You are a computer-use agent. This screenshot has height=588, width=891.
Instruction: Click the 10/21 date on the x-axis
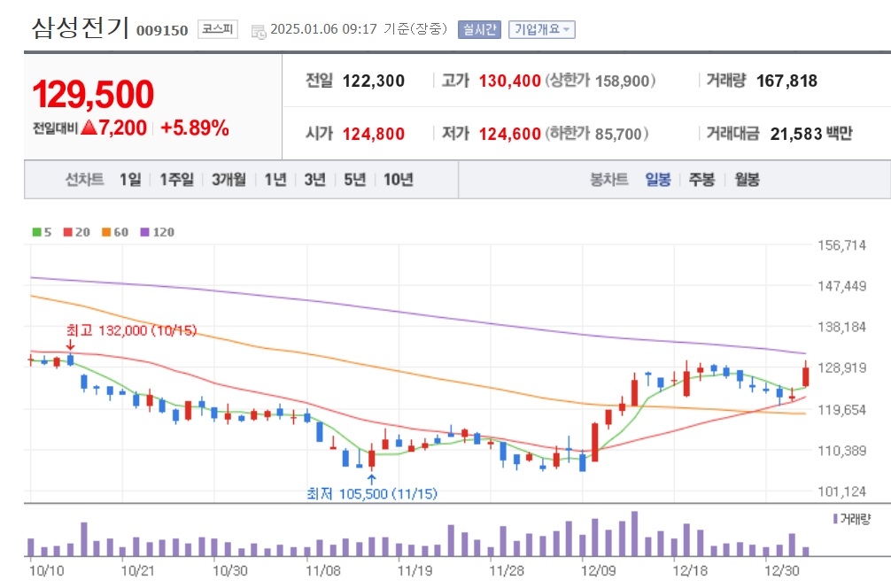137,571
